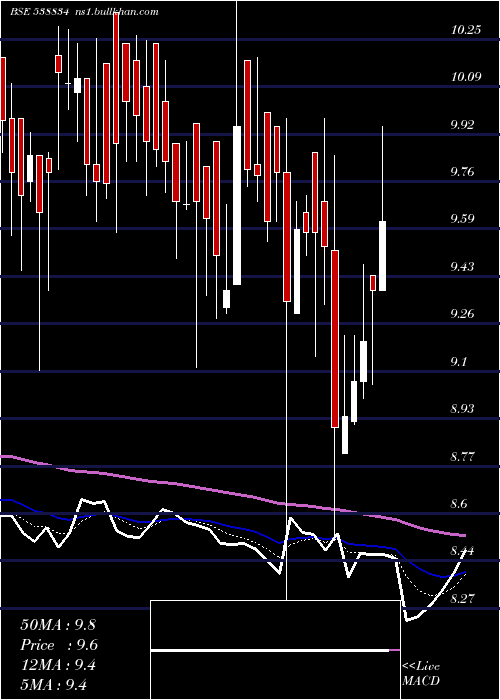Click the long red candle falling to 8.93
Viewport: 500px width, 700px height.
(x=335, y=339)
